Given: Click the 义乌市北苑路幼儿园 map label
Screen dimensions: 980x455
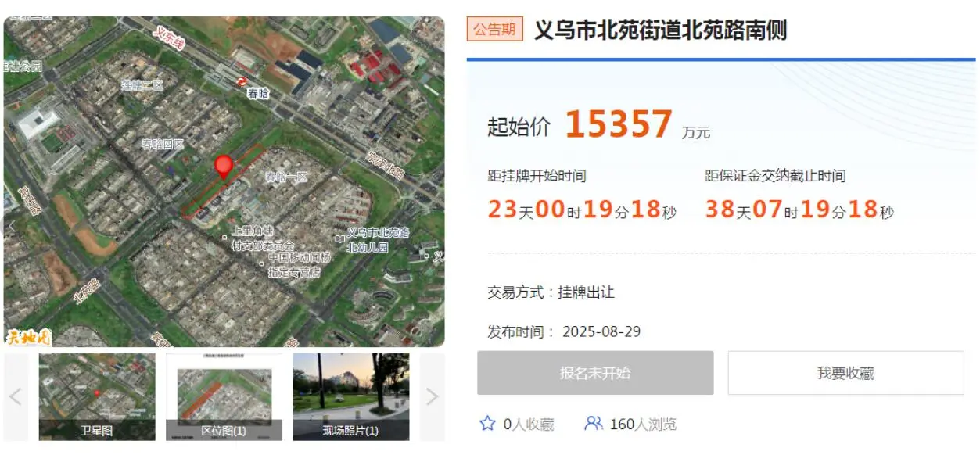Looking at the screenshot, I should [x=379, y=240].
